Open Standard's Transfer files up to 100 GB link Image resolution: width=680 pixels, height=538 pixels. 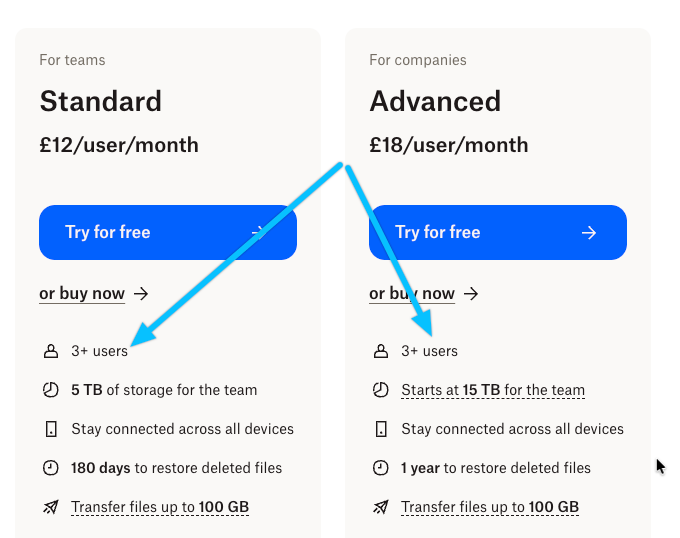click(160, 507)
